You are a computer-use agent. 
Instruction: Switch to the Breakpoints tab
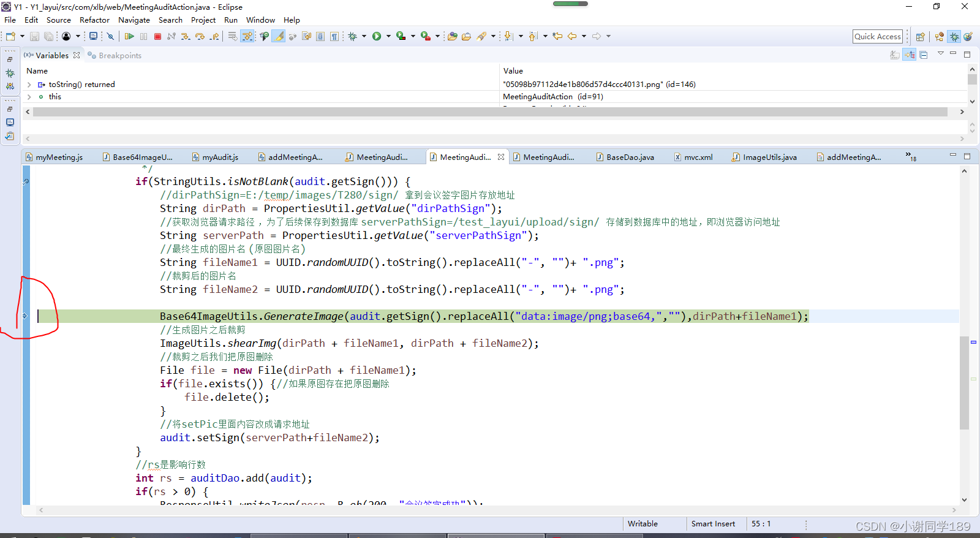click(x=115, y=55)
